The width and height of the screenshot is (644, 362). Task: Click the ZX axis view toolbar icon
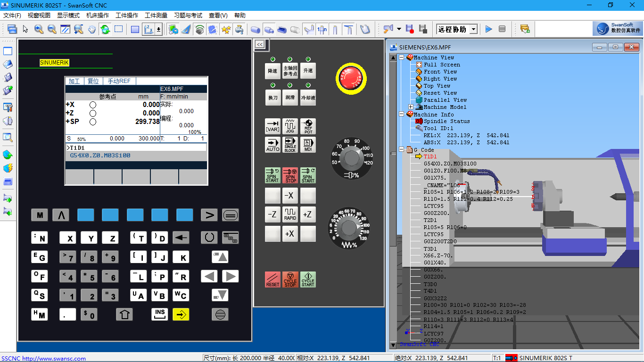click(x=149, y=29)
